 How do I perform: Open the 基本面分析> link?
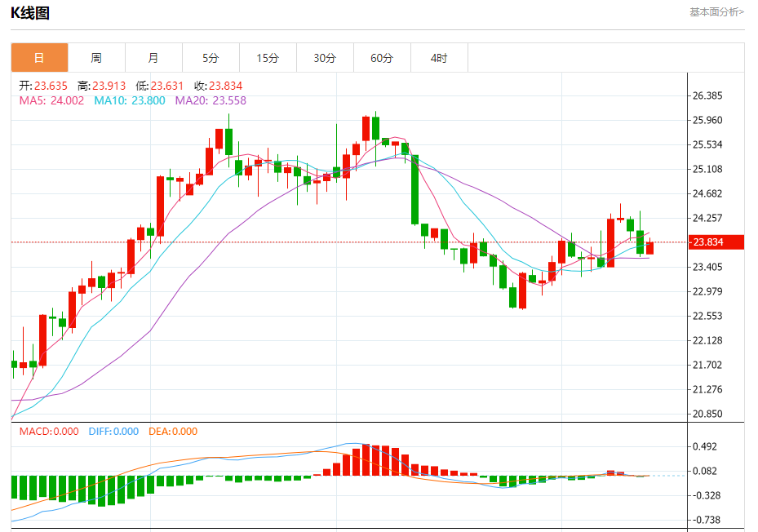click(716, 12)
